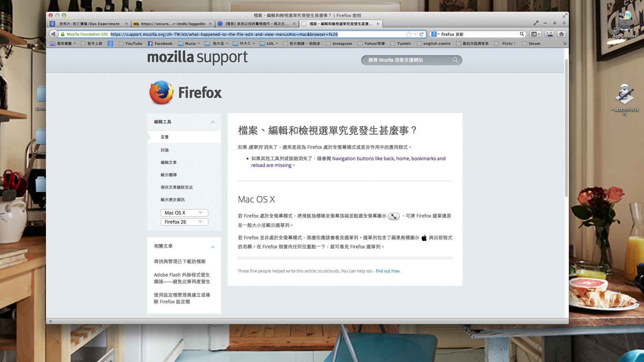Select the 文章 sidebar item
This screenshot has width=644, height=362.
pos(184,137)
